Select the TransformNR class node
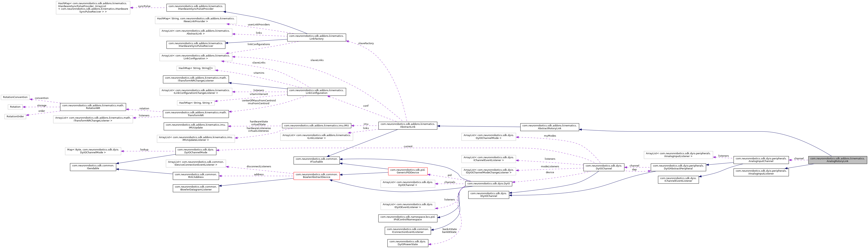The image size is (868, 248). coord(196,114)
